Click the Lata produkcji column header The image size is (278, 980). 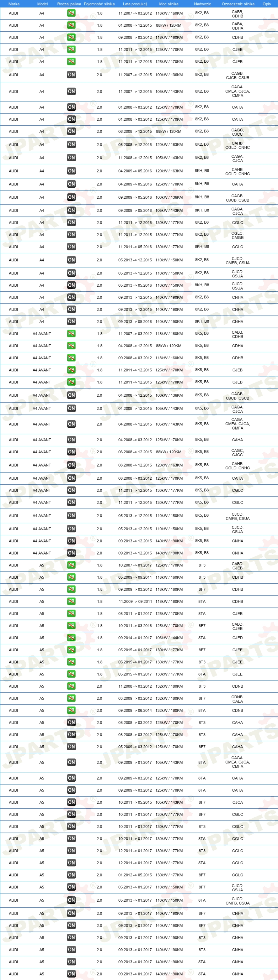coord(135,4)
